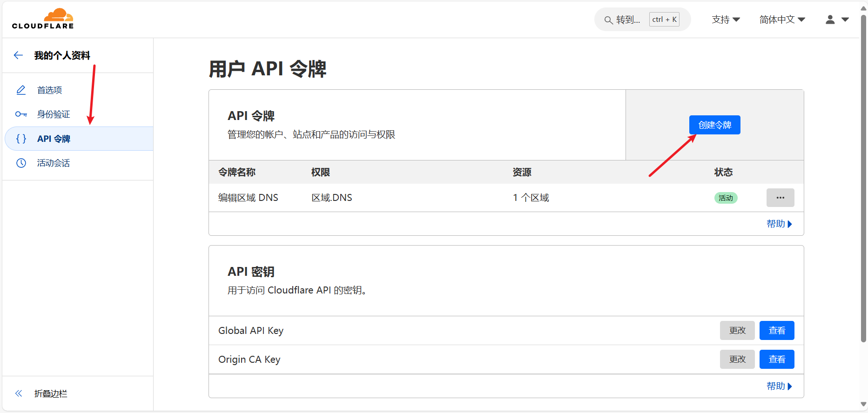Click the 区域.DNS permission cell
868x413 pixels.
(x=332, y=198)
